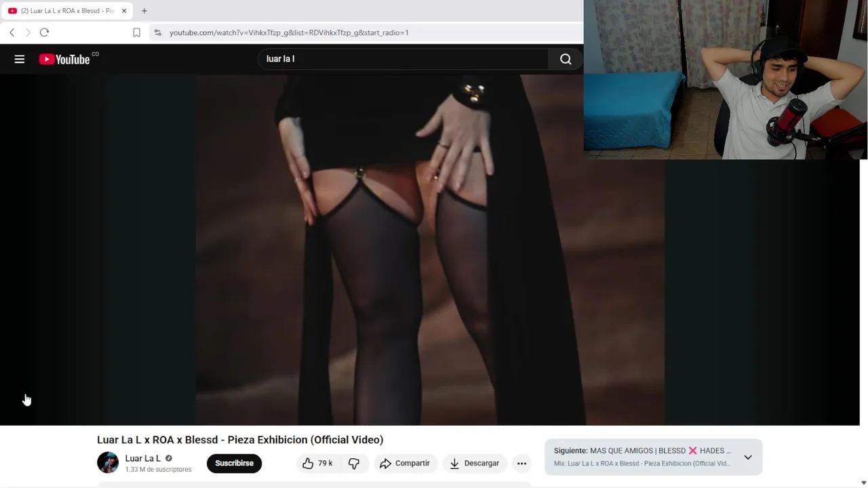Viewport: 868px width, 488px height.
Task: Click the verified badge beside Luar La L
Action: (x=168, y=458)
